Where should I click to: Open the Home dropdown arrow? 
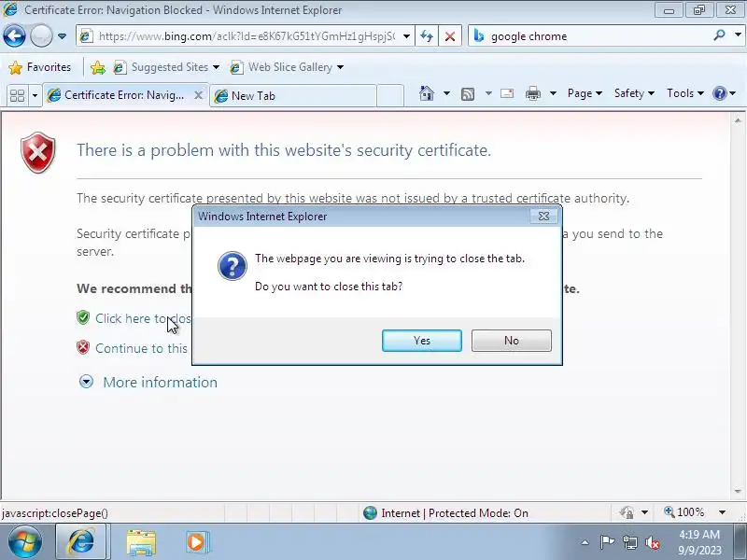coord(446,93)
